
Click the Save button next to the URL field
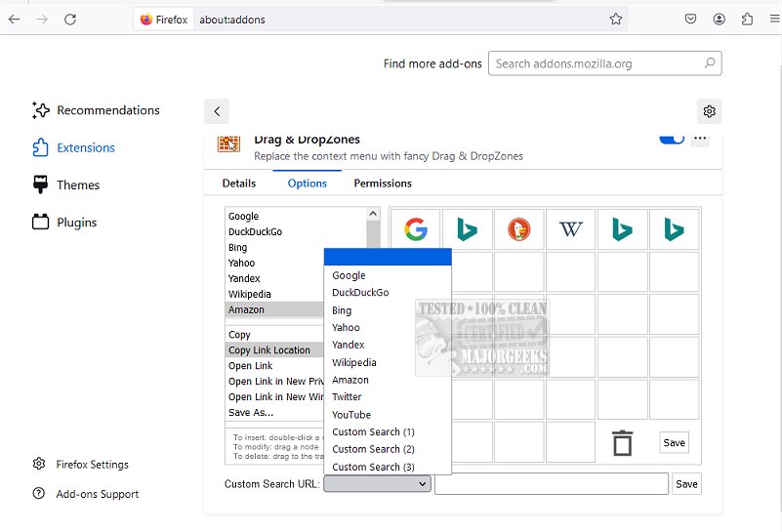coord(686,483)
